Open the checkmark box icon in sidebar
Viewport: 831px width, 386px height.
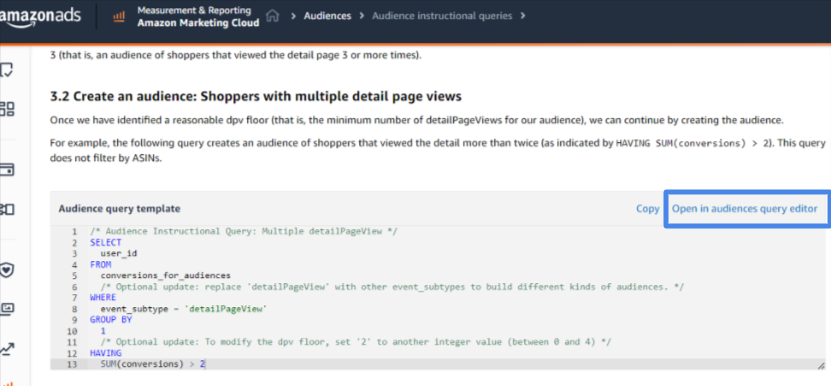pyautogui.click(x=7, y=70)
